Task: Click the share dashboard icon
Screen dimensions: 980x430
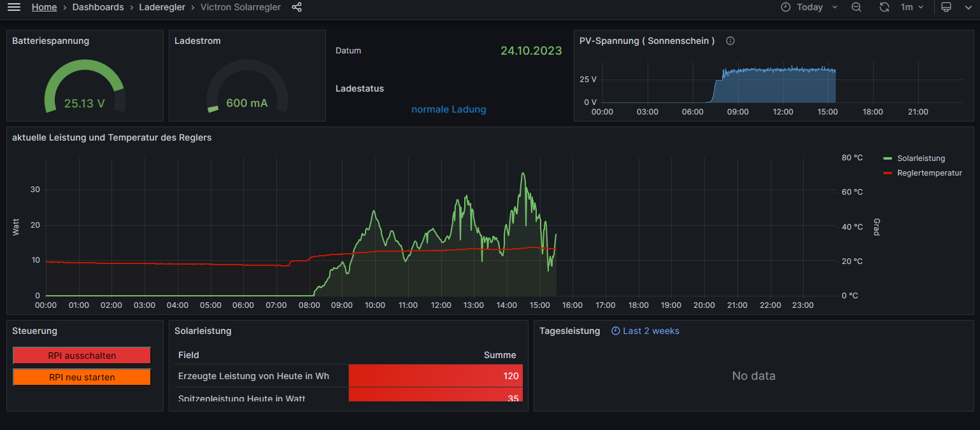Action: (x=297, y=7)
